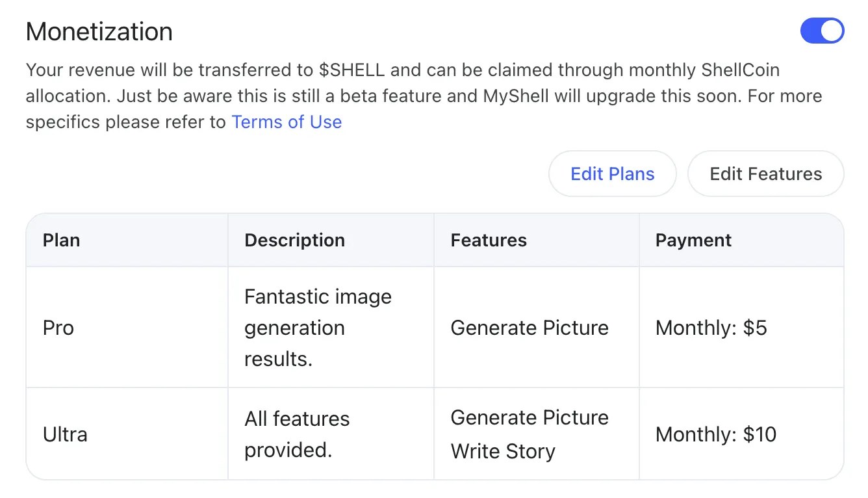Disable the Monetization toggle switch
868x498 pixels.
tap(822, 31)
